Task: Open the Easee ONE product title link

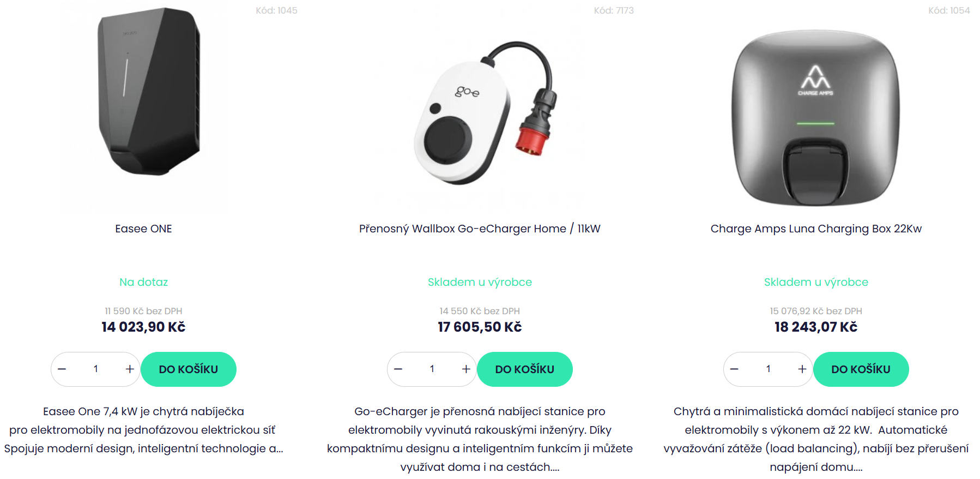Action: [143, 229]
